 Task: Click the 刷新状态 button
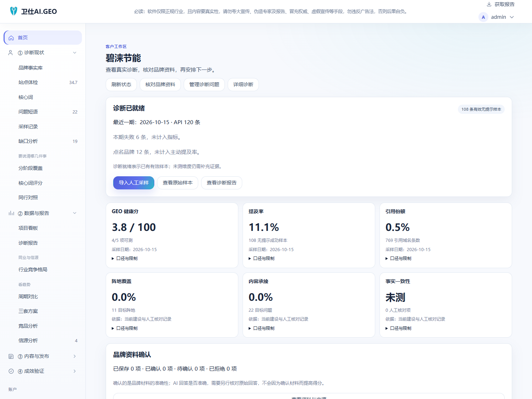pos(121,84)
